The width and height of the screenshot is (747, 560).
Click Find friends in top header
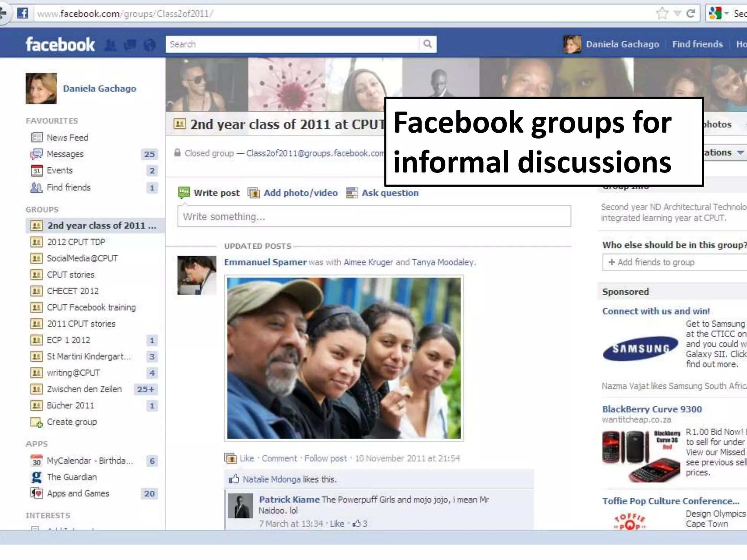point(697,44)
